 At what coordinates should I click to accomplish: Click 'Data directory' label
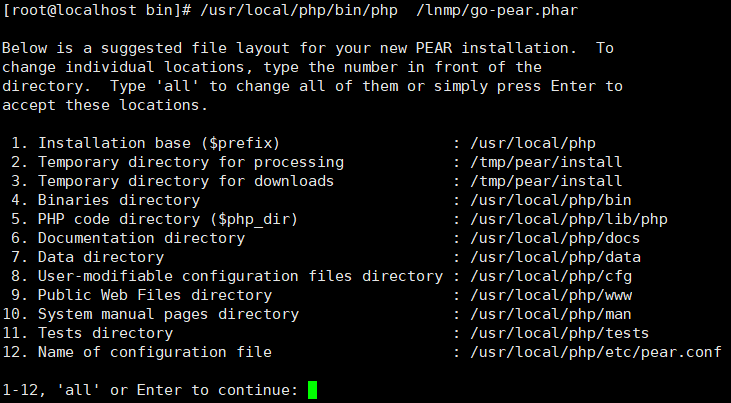click(101, 257)
